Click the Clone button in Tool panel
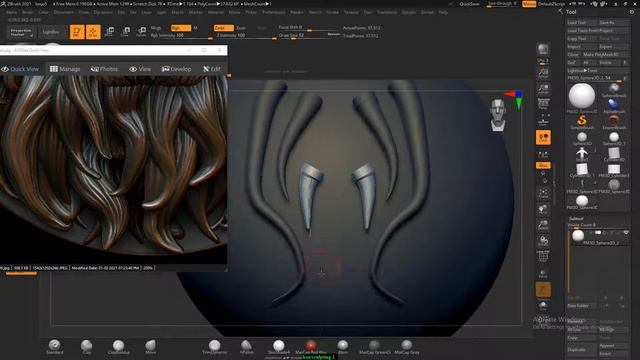 click(x=573, y=55)
